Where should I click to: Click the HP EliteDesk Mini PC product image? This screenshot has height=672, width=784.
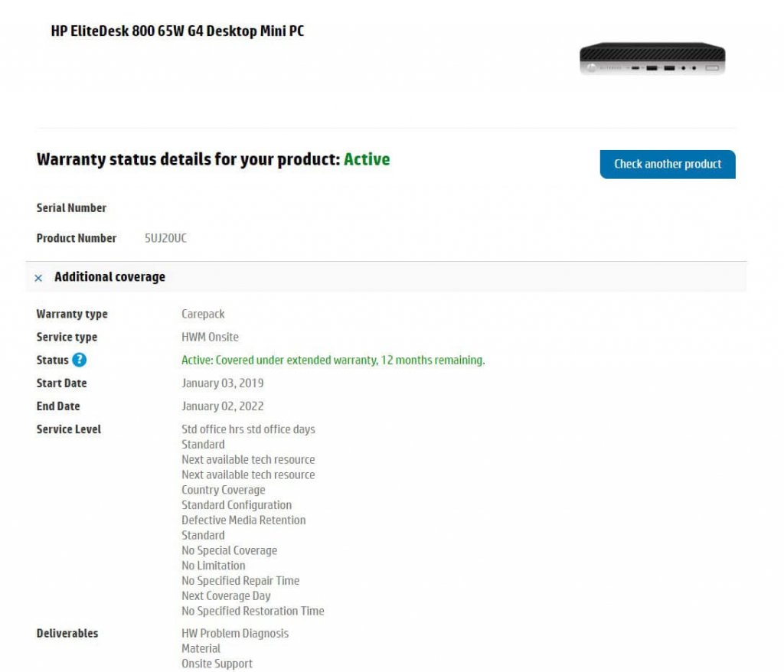(652, 58)
